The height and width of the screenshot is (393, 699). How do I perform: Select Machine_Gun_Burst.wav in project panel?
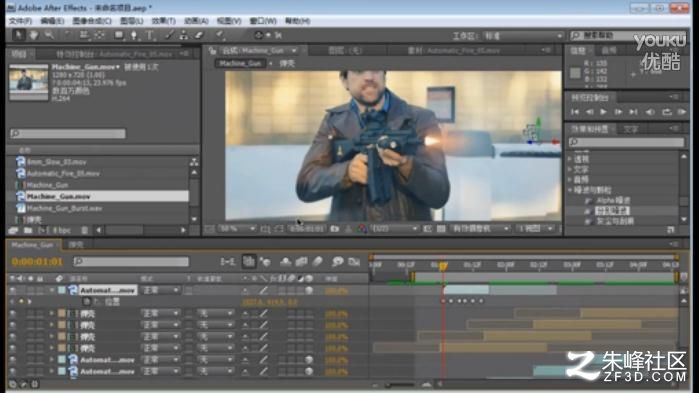pos(64,208)
